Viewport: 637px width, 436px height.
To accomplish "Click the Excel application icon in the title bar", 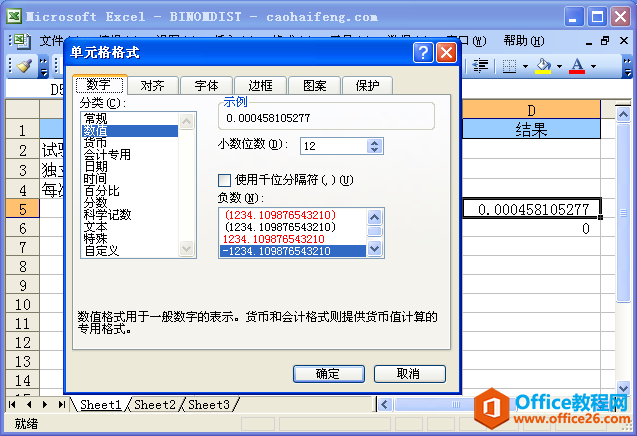I will tap(14, 17).
